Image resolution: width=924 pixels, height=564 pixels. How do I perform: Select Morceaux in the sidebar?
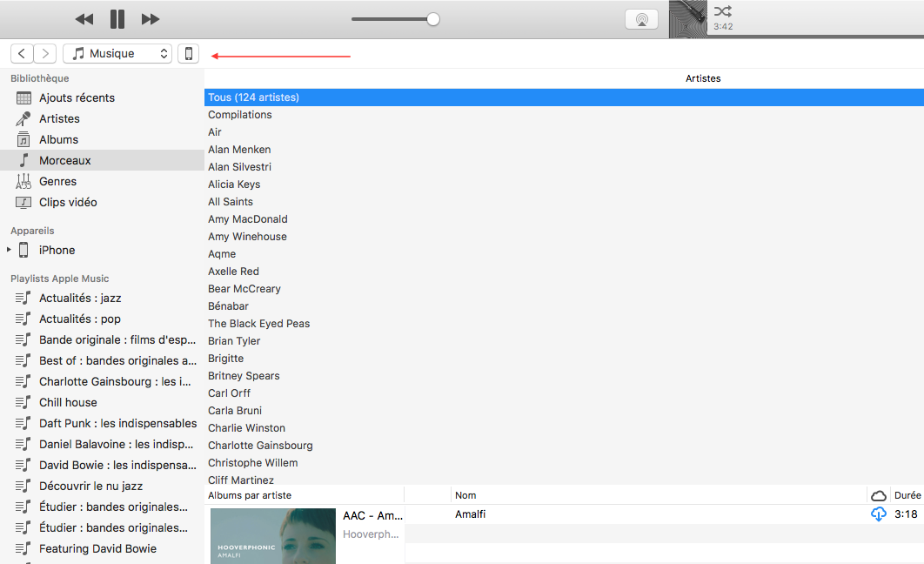(102, 160)
